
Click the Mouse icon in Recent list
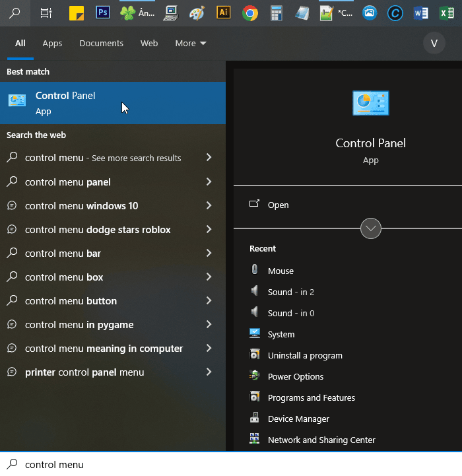point(255,269)
